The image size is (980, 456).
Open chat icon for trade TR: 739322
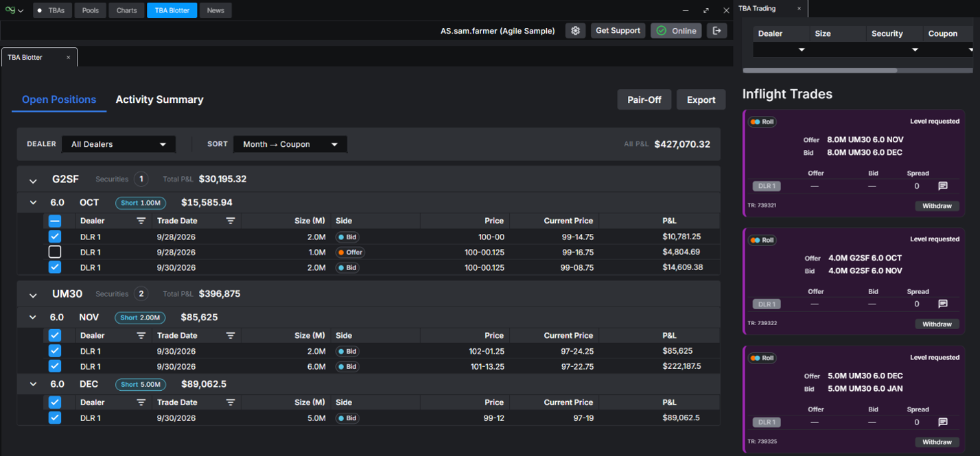click(943, 304)
